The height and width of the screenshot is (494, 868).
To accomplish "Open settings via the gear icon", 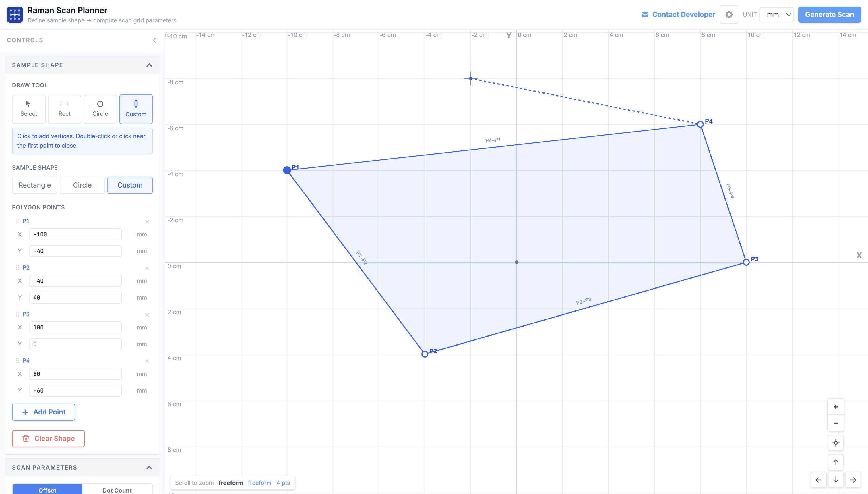I will pyautogui.click(x=729, y=15).
